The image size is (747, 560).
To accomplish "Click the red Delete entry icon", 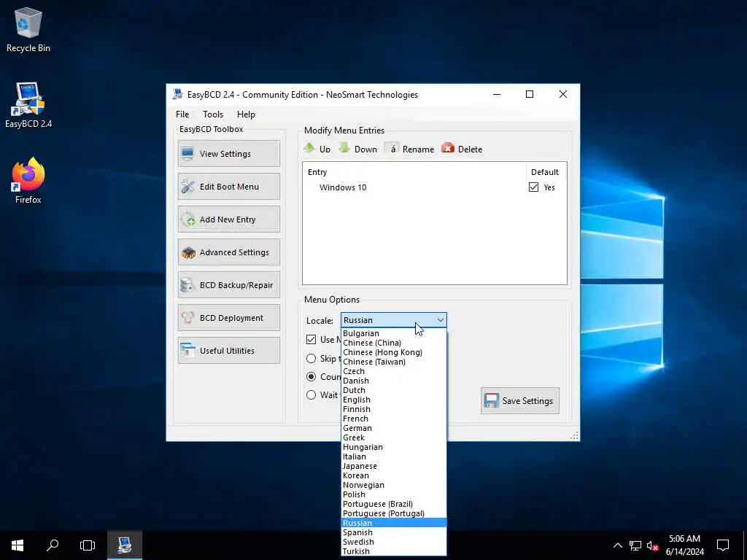I will (448, 148).
